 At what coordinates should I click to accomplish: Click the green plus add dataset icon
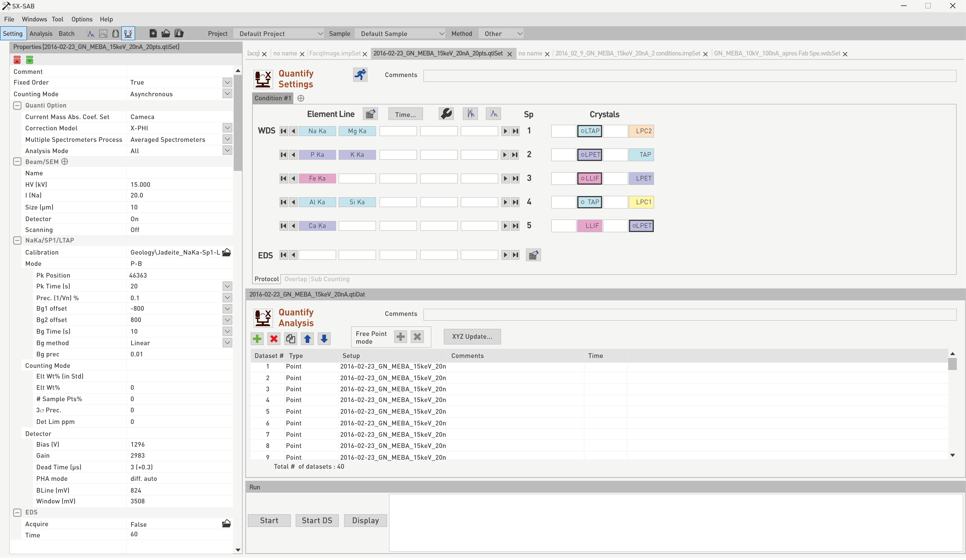coord(257,339)
